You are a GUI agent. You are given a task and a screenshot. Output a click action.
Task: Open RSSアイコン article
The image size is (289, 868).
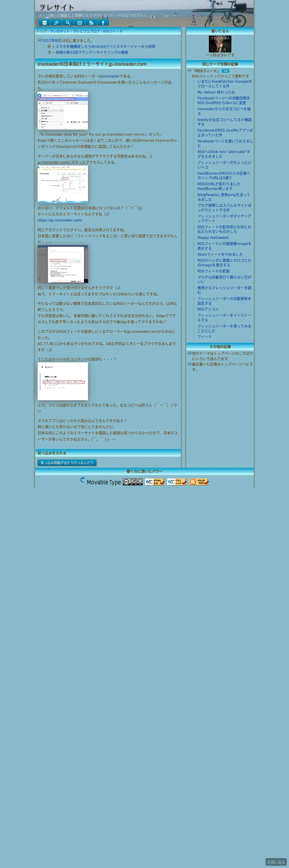coord(208,309)
